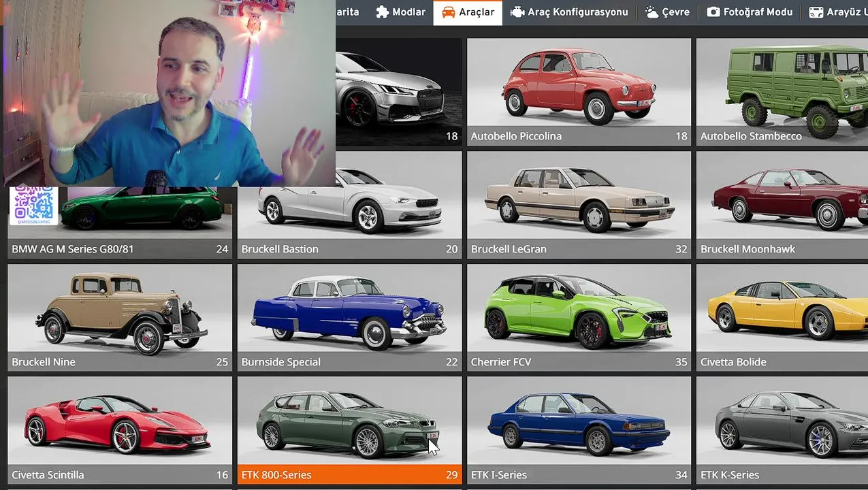The image size is (868, 490).
Task: Click config count 34 on ETK I-Series
Action: coord(681,475)
